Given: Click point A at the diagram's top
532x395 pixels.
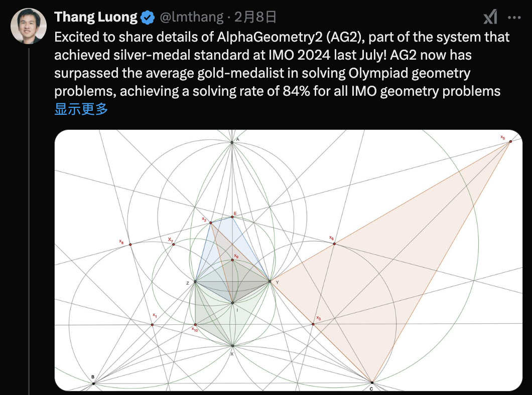Looking at the screenshot, I should pyautogui.click(x=232, y=142).
